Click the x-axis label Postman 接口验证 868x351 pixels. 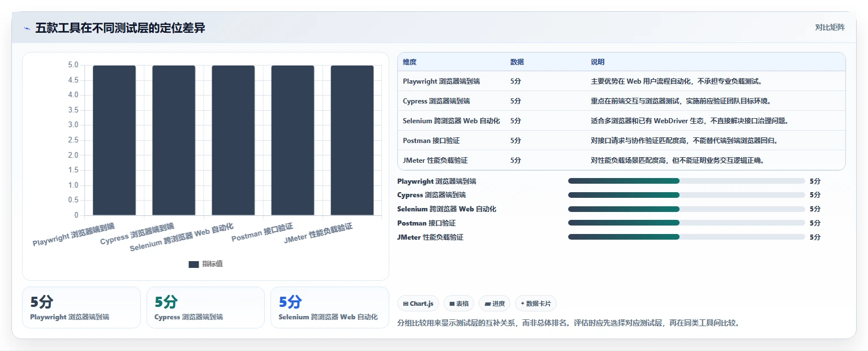pyautogui.click(x=262, y=233)
